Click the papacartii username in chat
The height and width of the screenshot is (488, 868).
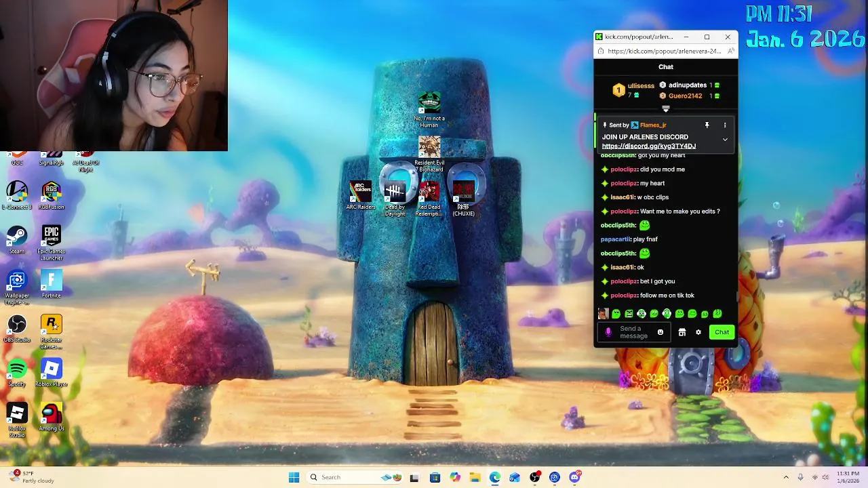[616, 239]
